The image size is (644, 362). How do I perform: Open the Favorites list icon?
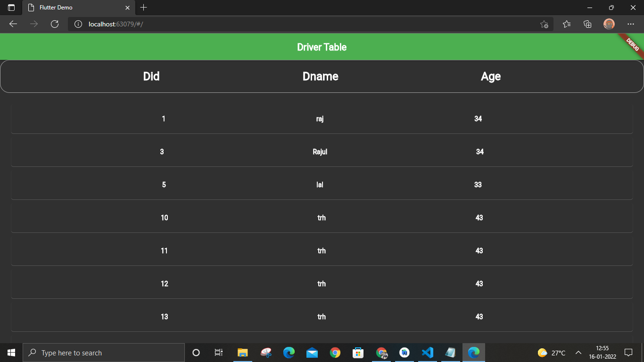click(567, 24)
